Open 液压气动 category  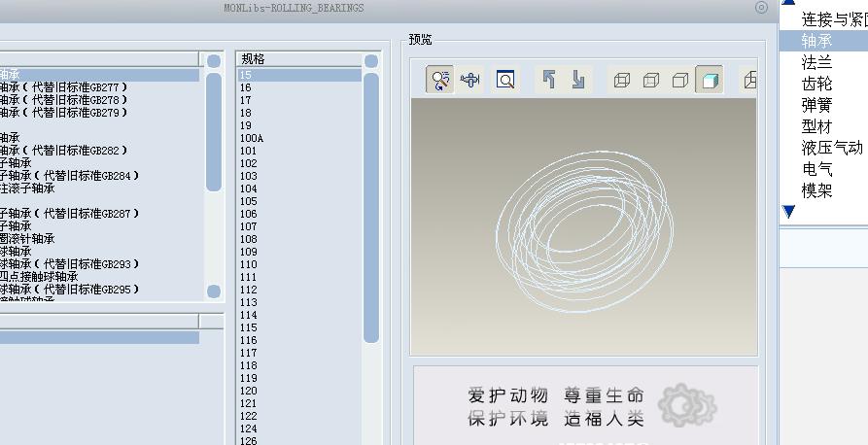coord(832,148)
